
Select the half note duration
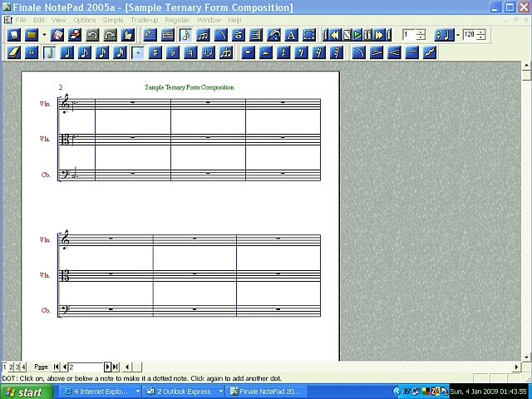click(x=49, y=53)
